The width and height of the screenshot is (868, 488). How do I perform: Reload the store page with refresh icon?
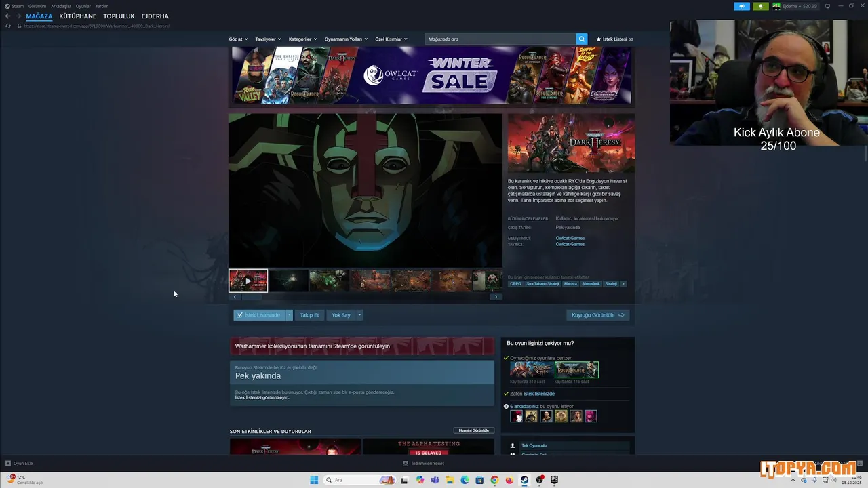[x=8, y=26]
